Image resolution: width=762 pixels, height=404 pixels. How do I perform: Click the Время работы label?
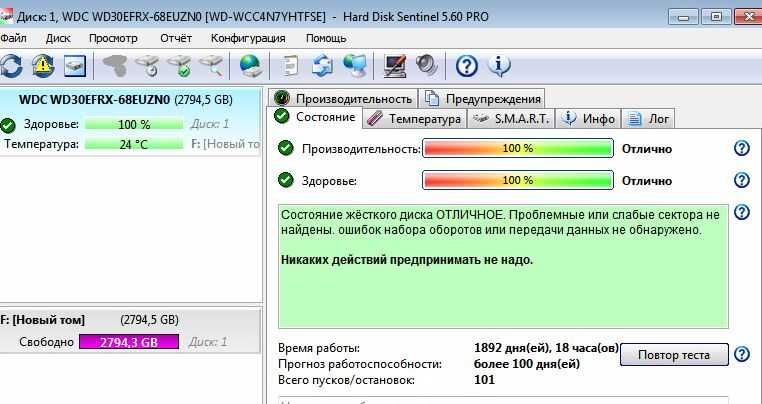(319, 348)
